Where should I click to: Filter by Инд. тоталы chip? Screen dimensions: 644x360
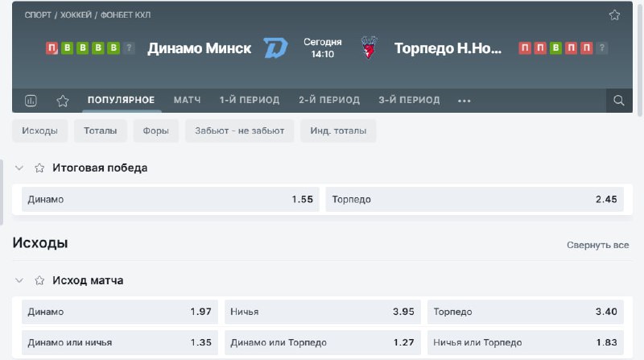pos(338,130)
